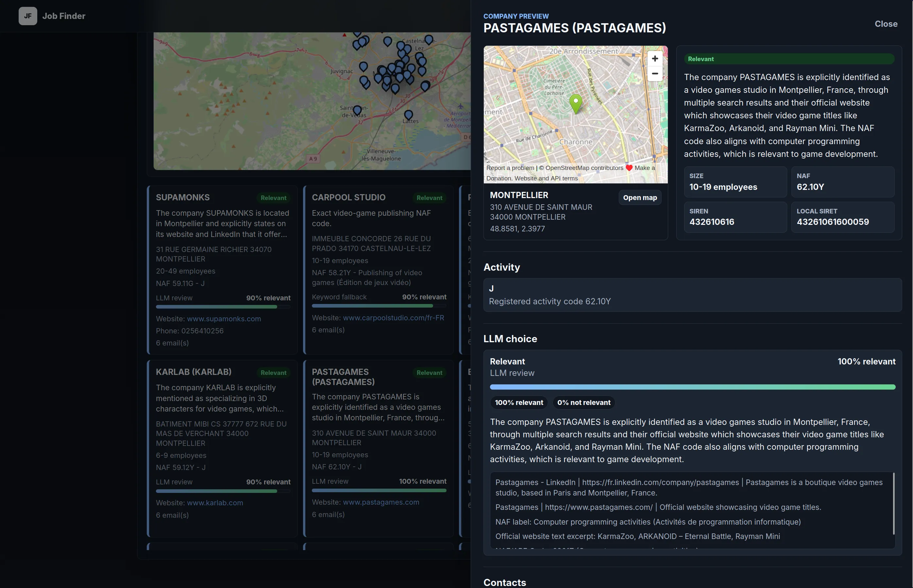Zoom in on the preview map
The image size is (913, 588).
click(655, 59)
